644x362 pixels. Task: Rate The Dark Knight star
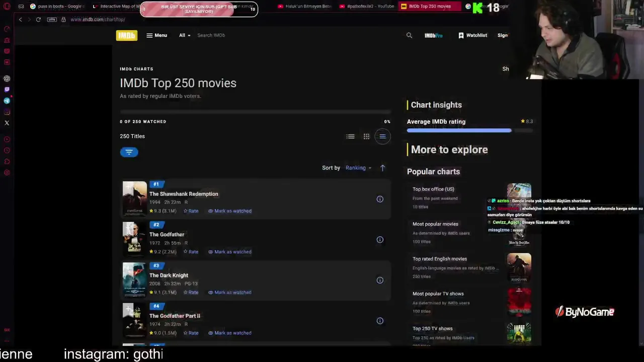(x=191, y=293)
